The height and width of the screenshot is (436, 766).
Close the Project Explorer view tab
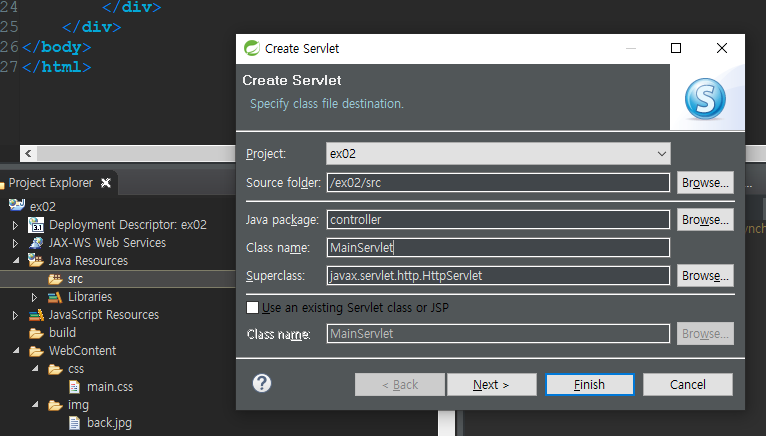point(106,183)
